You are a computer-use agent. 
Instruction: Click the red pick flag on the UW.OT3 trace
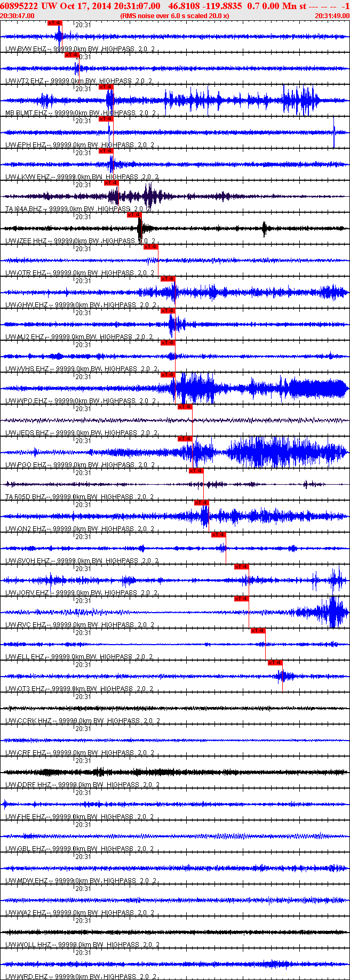(275, 663)
